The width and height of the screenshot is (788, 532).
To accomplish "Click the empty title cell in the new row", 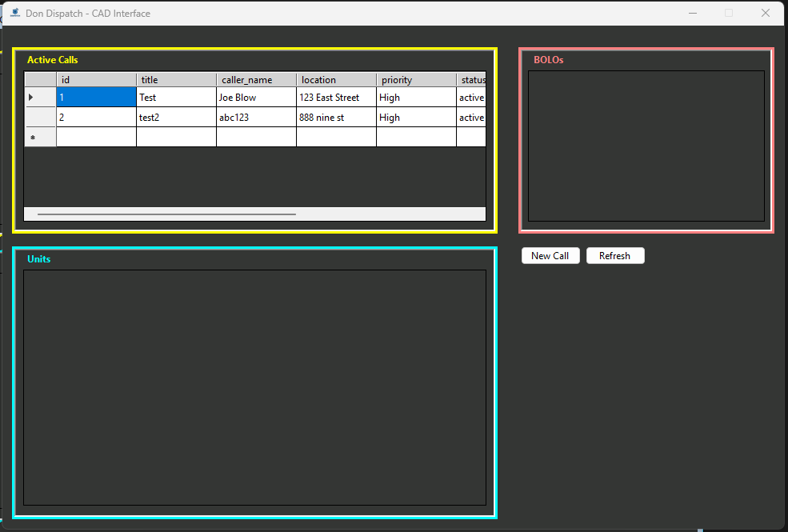I will [x=176, y=137].
